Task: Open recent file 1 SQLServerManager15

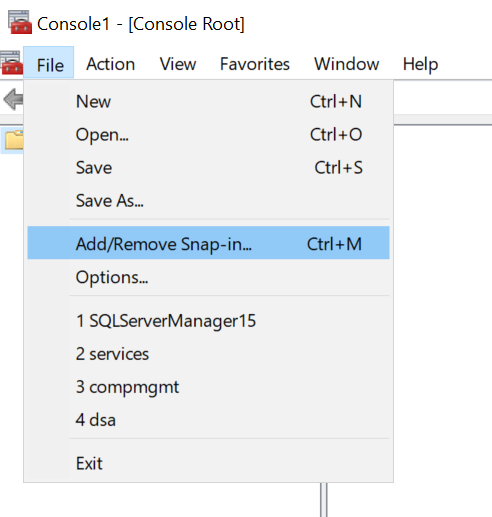Action: pyautogui.click(x=208, y=321)
